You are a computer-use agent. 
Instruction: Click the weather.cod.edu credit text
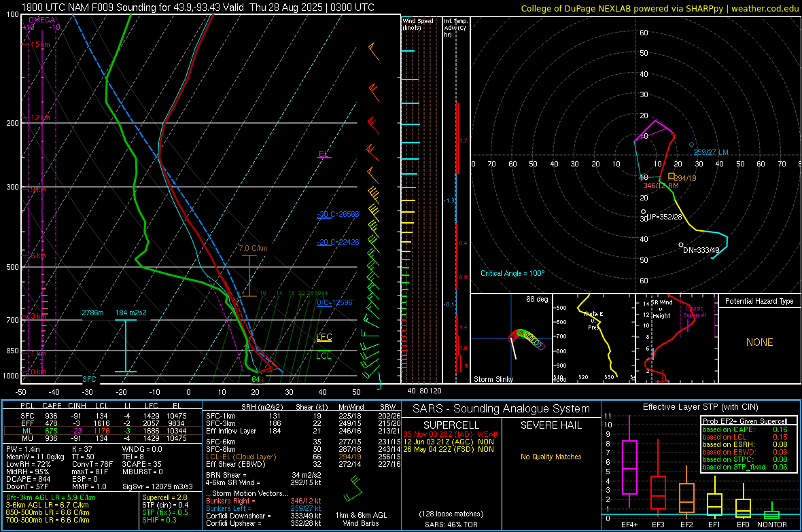765,8
